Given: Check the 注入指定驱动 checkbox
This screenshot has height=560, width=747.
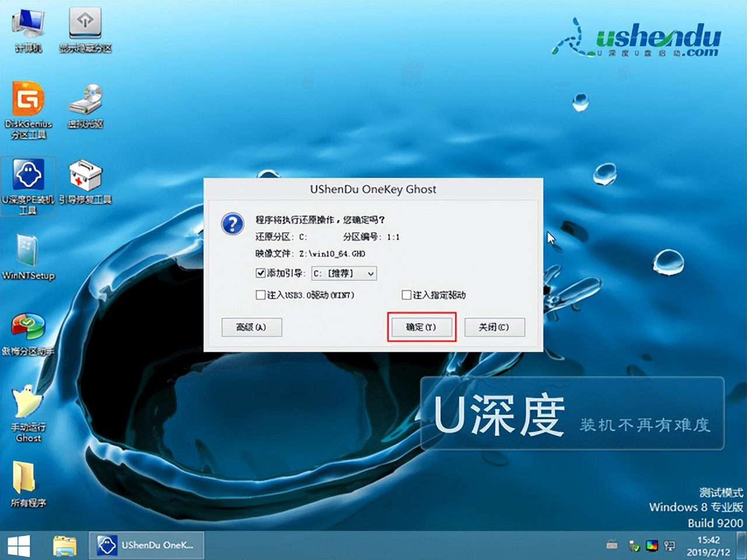Looking at the screenshot, I should pyautogui.click(x=406, y=295).
